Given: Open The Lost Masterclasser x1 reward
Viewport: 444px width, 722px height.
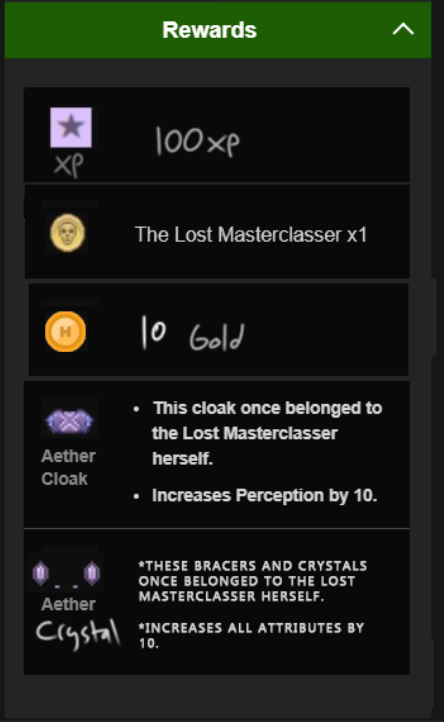Looking at the screenshot, I should point(251,235).
